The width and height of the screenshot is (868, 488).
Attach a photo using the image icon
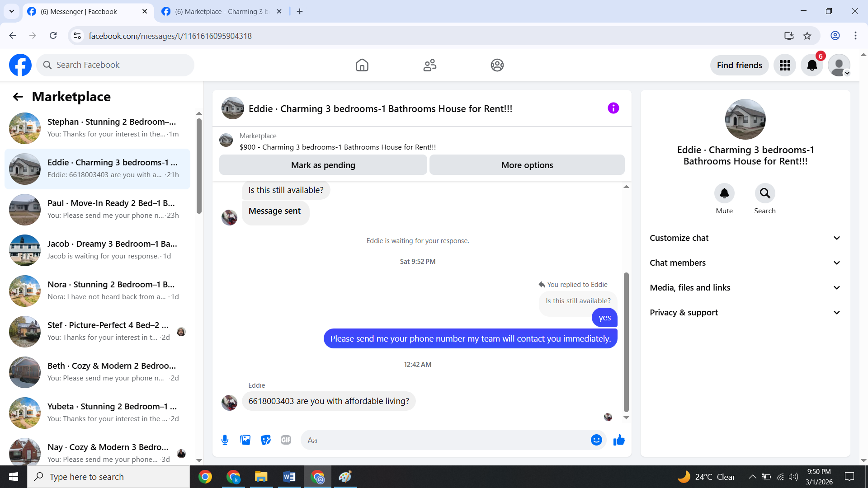point(245,440)
